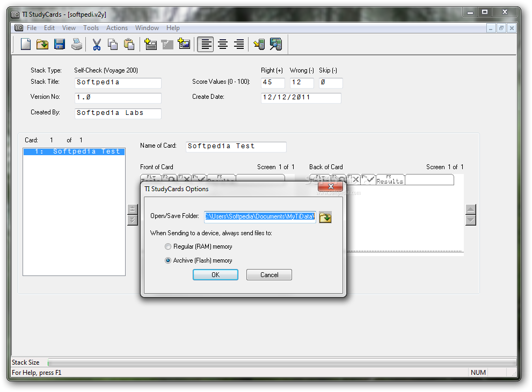
Task: Click Back of Card scroll up arrow
Action: click(471, 209)
